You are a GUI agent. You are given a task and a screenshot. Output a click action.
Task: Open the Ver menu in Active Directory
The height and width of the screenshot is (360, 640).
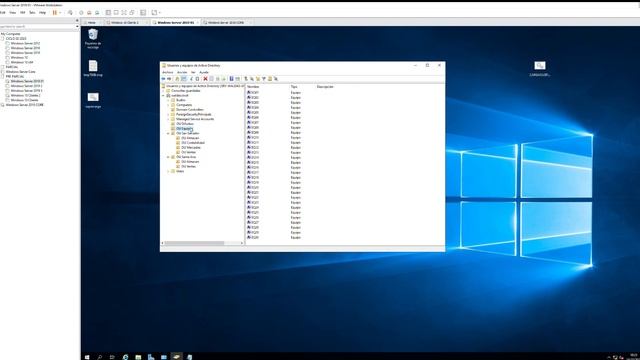pyautogui.click(x=193, y=72)
